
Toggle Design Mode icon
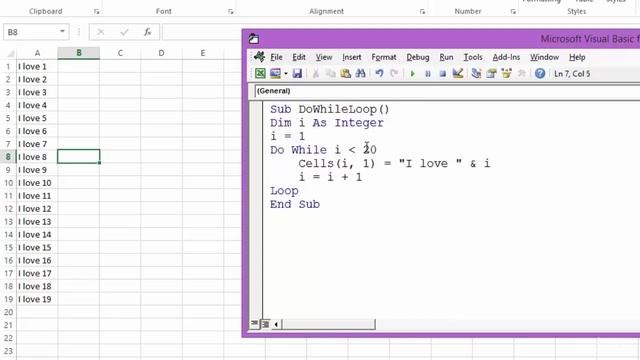click(x=458, y=73)
